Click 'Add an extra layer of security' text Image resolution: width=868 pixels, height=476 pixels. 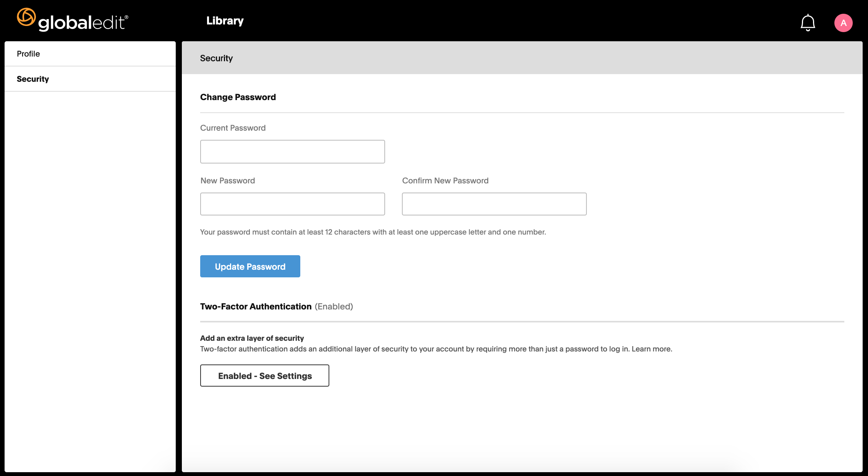point(252,338)
